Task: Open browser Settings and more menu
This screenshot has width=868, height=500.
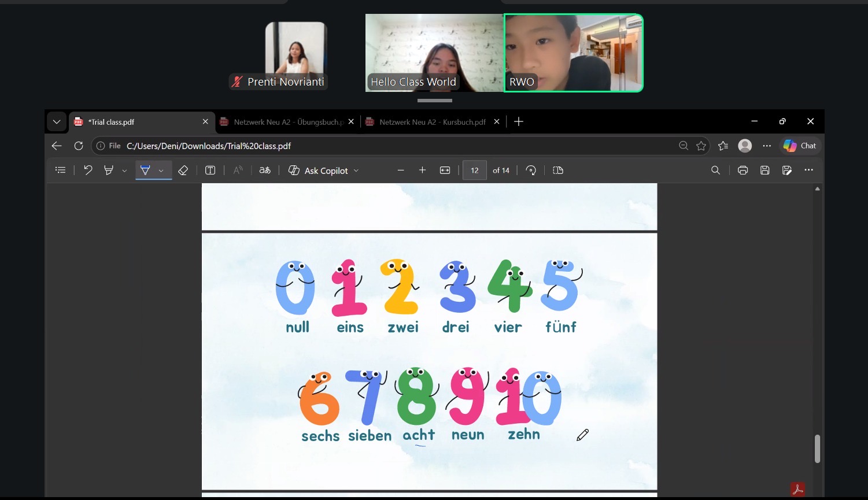Action: click(x=767, y=146)
